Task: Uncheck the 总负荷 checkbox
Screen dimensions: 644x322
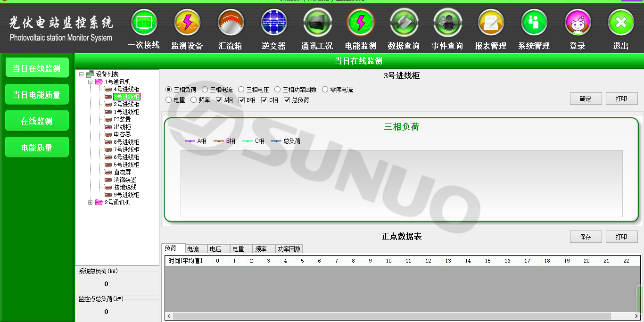Action: (287, 100)
